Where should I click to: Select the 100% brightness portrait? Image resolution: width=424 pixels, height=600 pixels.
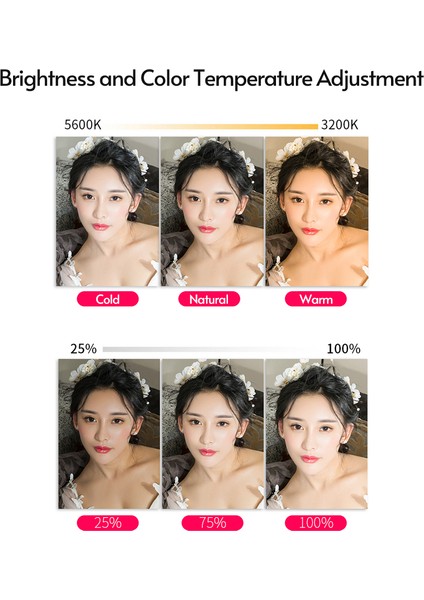[x=316, y=434]
